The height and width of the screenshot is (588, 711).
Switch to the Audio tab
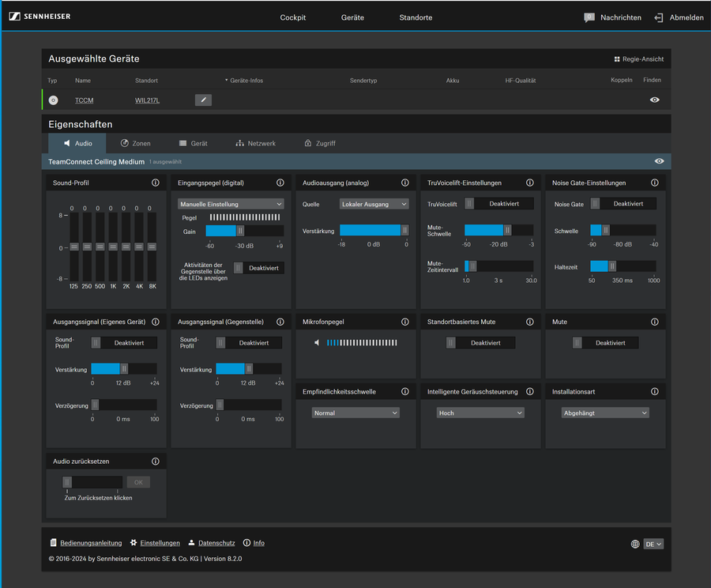point(77,143)
